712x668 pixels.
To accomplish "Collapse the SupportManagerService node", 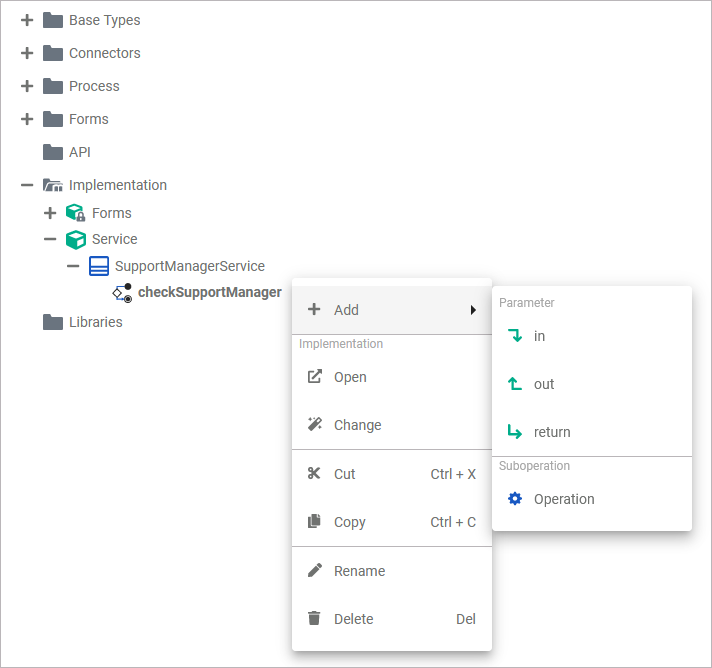I will (x=73, y=266).
